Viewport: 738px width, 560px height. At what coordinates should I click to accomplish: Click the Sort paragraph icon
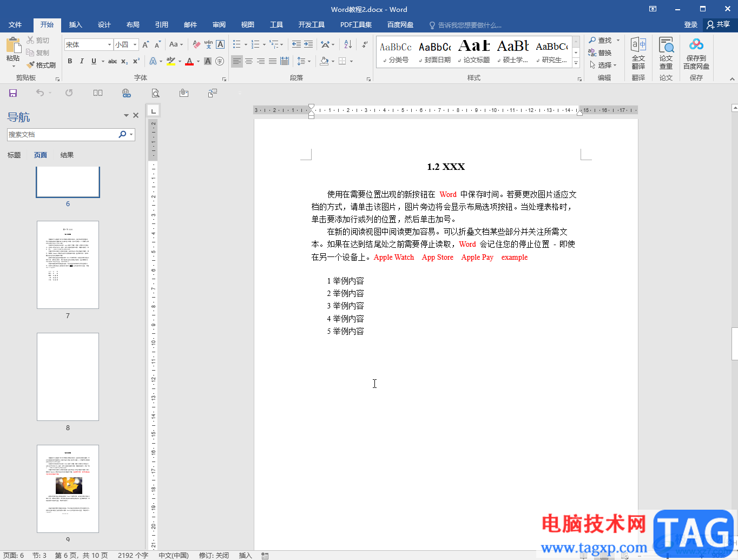click(x=348, y=44)
